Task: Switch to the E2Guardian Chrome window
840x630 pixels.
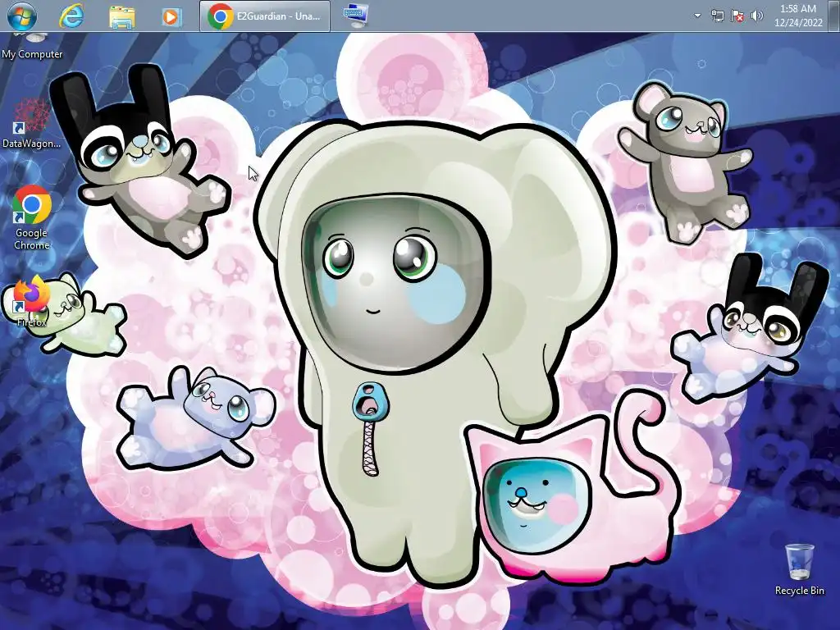Action: [x=265, y=16]
